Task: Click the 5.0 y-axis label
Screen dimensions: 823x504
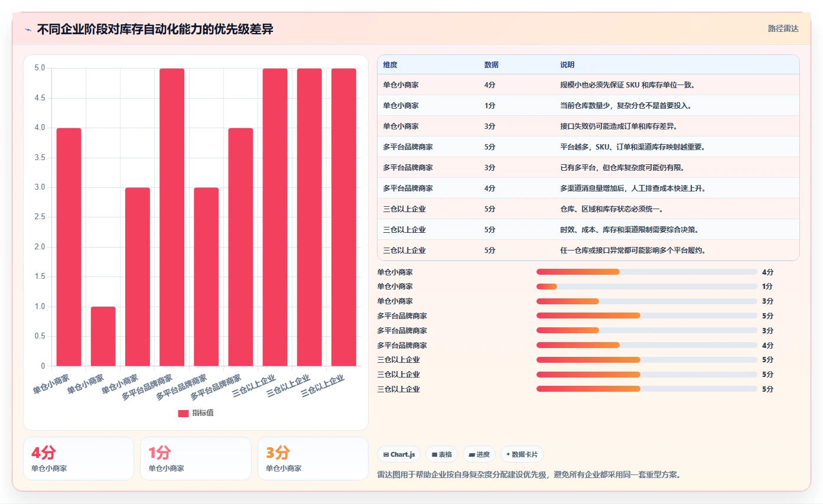Action: coord(40,68)
